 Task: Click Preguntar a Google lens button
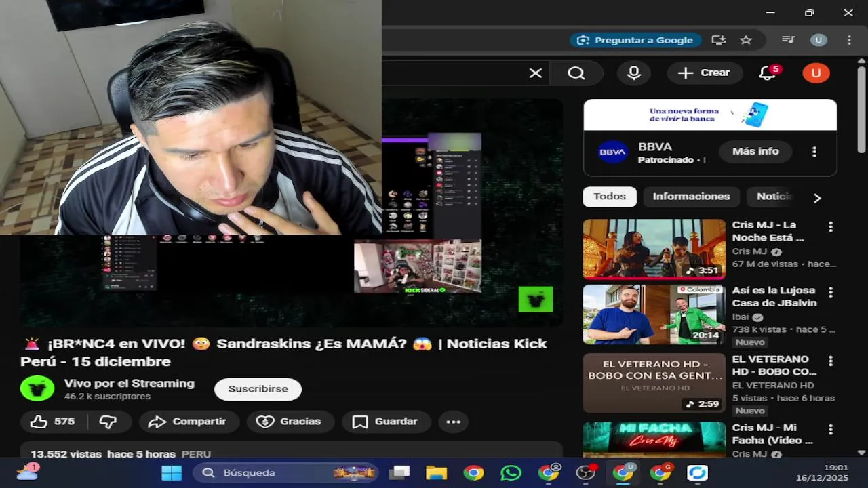(635, 40)
